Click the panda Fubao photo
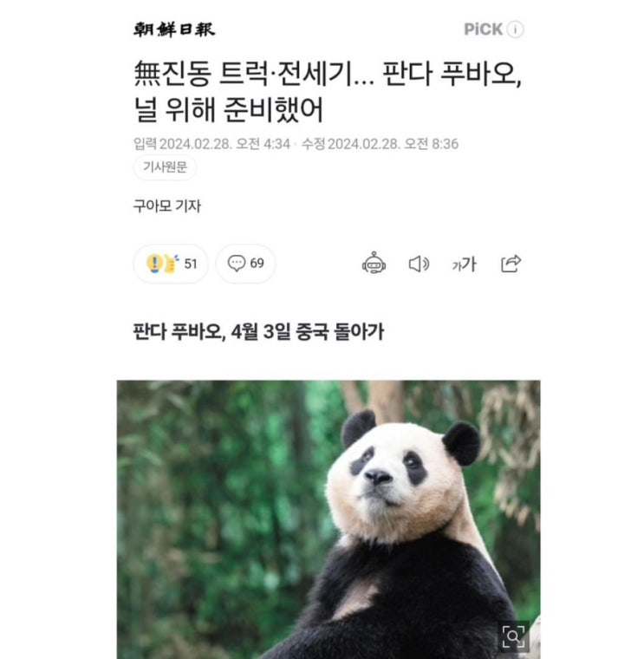 (329, 519)
